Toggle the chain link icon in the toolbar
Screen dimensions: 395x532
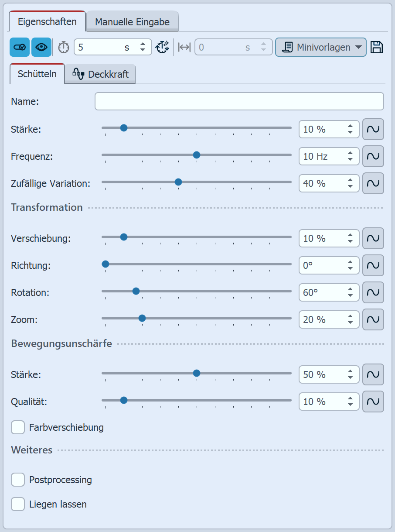click(19, 47)
